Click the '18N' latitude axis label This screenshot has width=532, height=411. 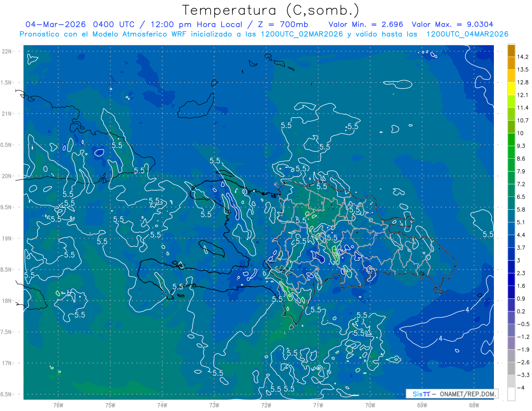(8, 301)
